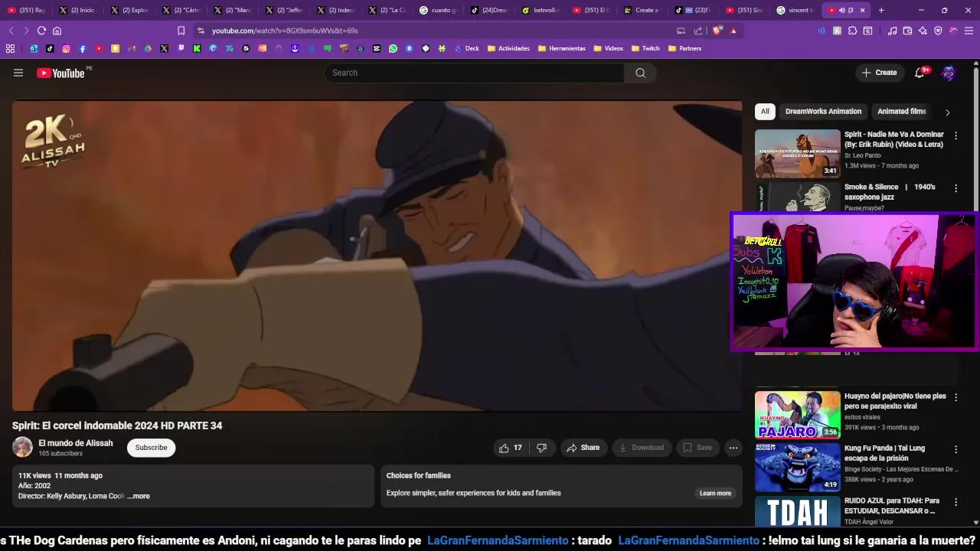The width and height of the screenshot is (980, 551).
Task: Open the Kick bookmark icon
Action: pos(197,48)
